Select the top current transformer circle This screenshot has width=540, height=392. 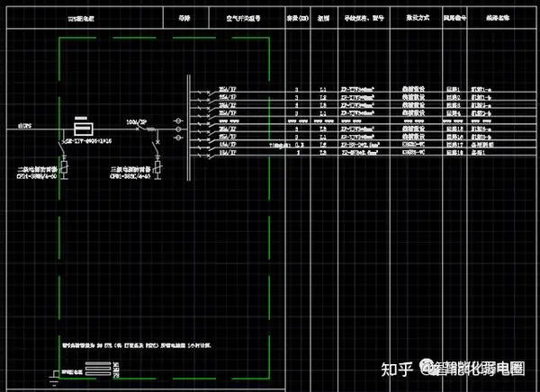(182, 119)
